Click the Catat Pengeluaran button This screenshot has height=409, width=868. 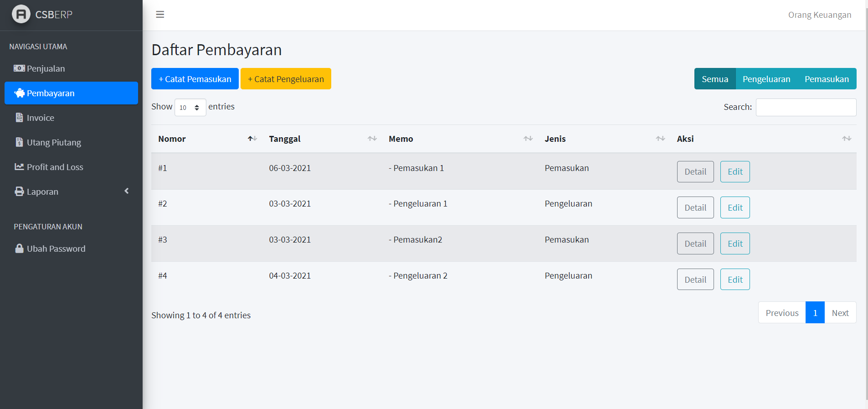click(286, 79)
